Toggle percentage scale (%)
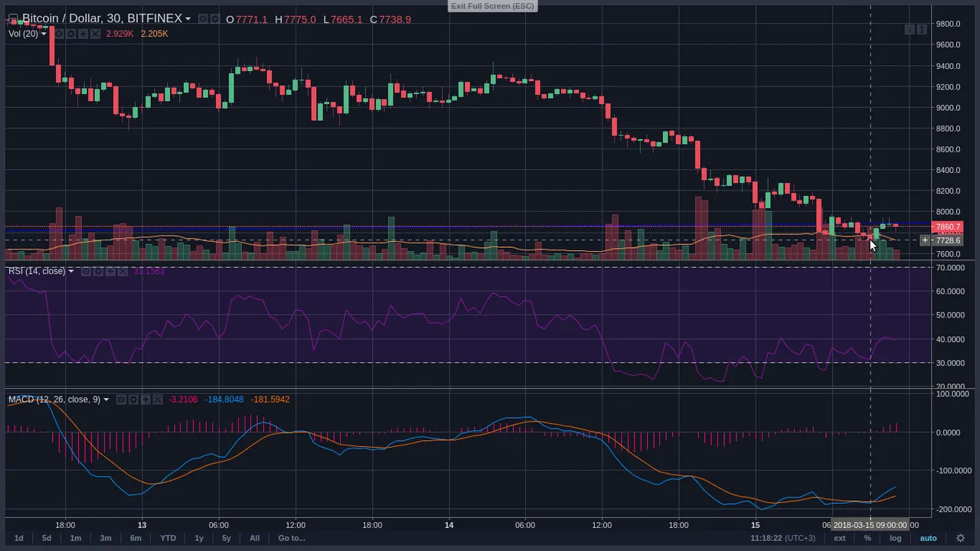The height and width of the screenshot is (551, 980). [x=867, y=538]
